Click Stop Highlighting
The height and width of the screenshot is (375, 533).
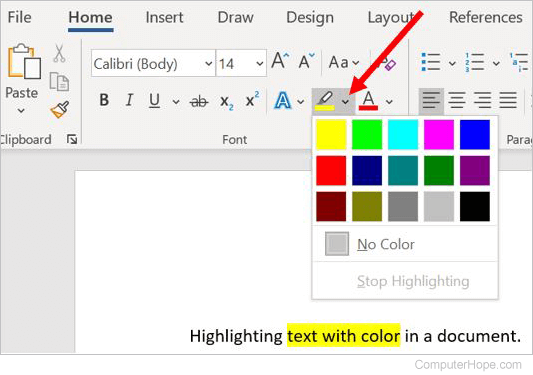(x=405, y=281)
